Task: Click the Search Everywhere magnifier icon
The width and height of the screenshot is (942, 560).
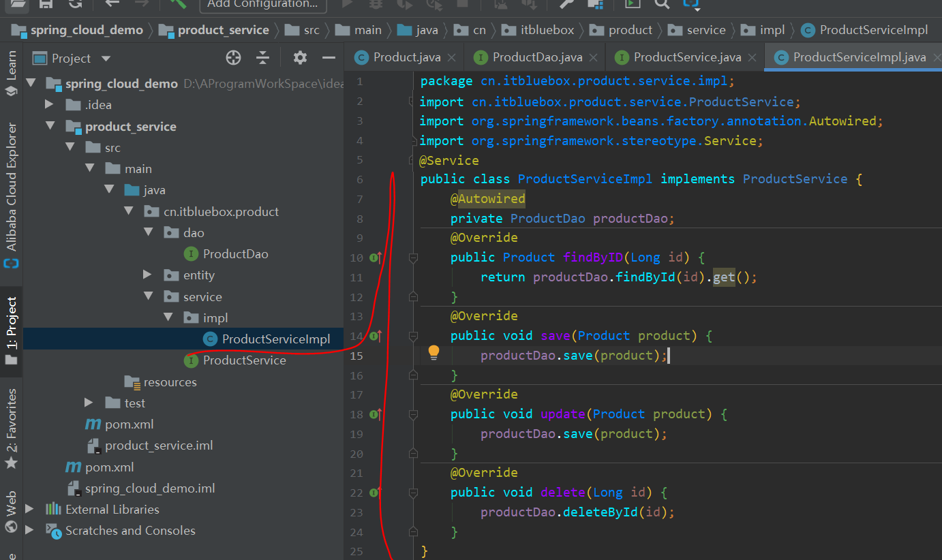Action: [662, 3]
